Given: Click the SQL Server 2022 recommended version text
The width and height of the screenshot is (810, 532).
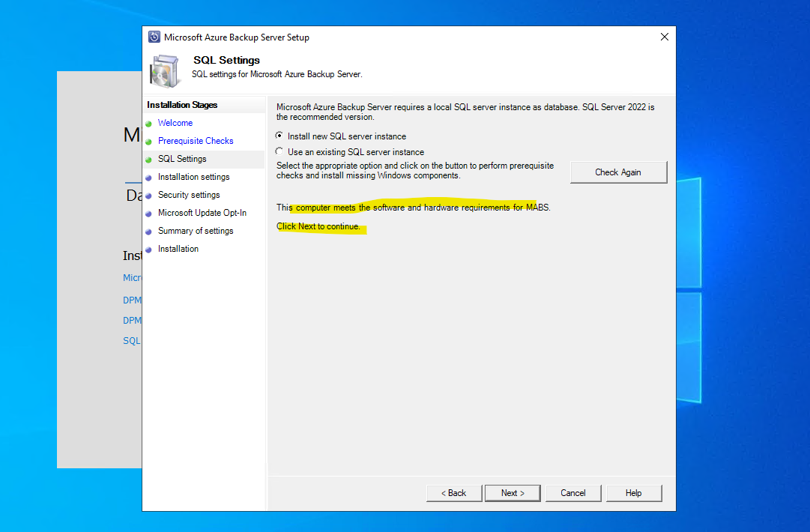Looking at the screenshot, I should coord(465,112).
